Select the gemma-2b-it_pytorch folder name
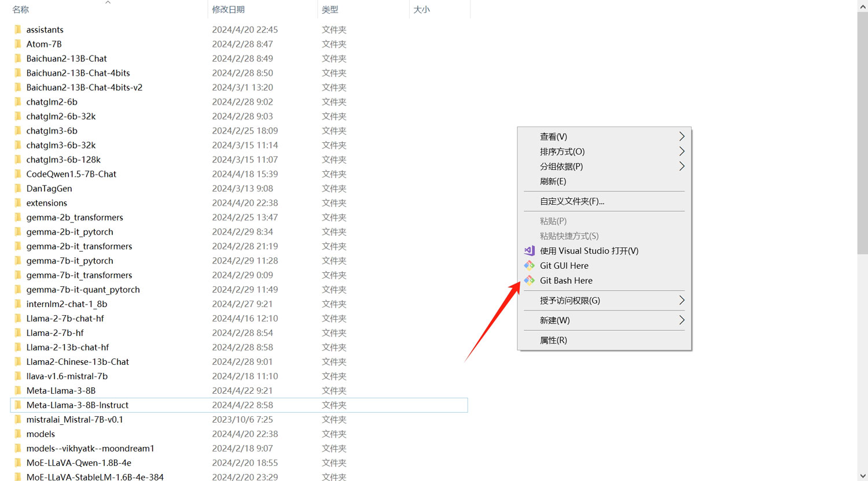This screenshot has height=481, width=868. coord(69,232)
